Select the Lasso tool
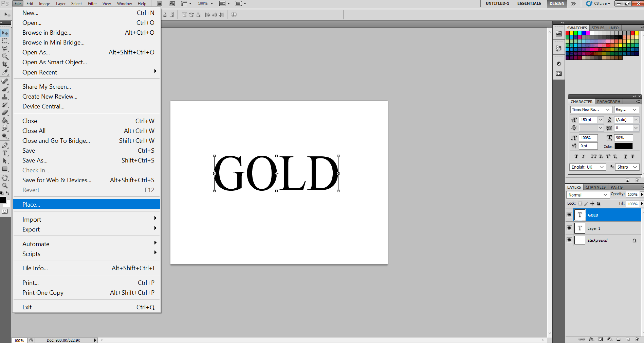The image size is (644, 343). 5,49
